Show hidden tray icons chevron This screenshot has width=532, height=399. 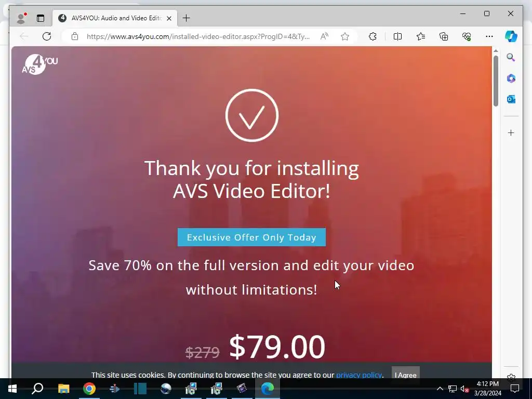coord(440,389)
